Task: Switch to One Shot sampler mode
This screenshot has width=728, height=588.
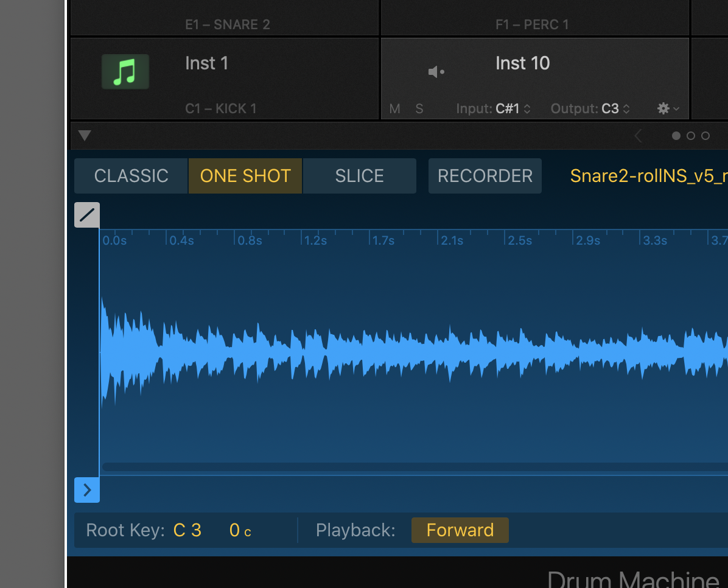Action: point(245,176)
